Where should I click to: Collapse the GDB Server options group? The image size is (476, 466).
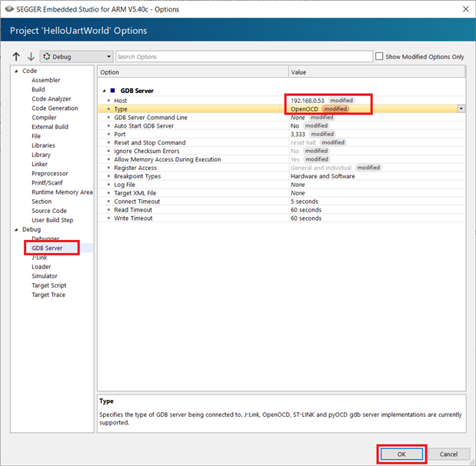tap(104, 91)
